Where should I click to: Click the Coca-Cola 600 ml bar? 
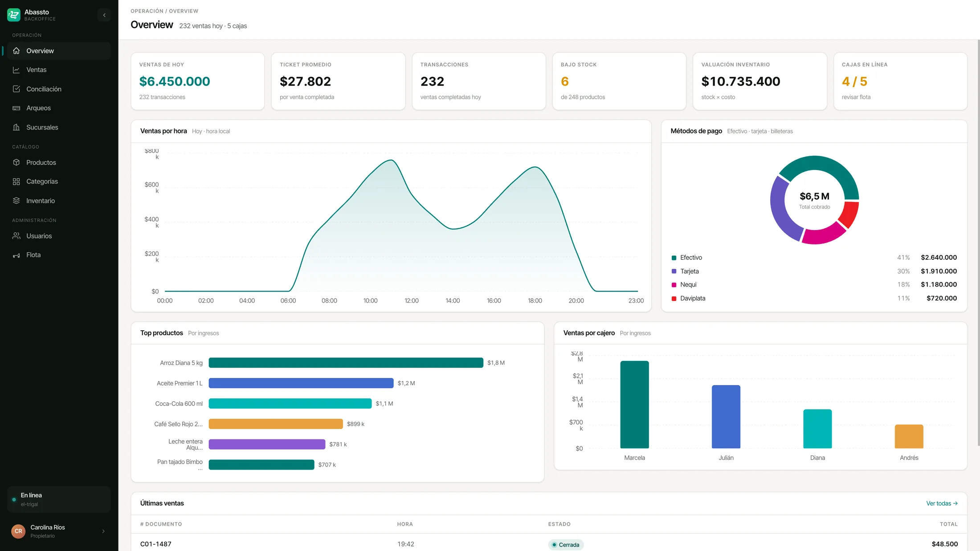pos(290,404)
